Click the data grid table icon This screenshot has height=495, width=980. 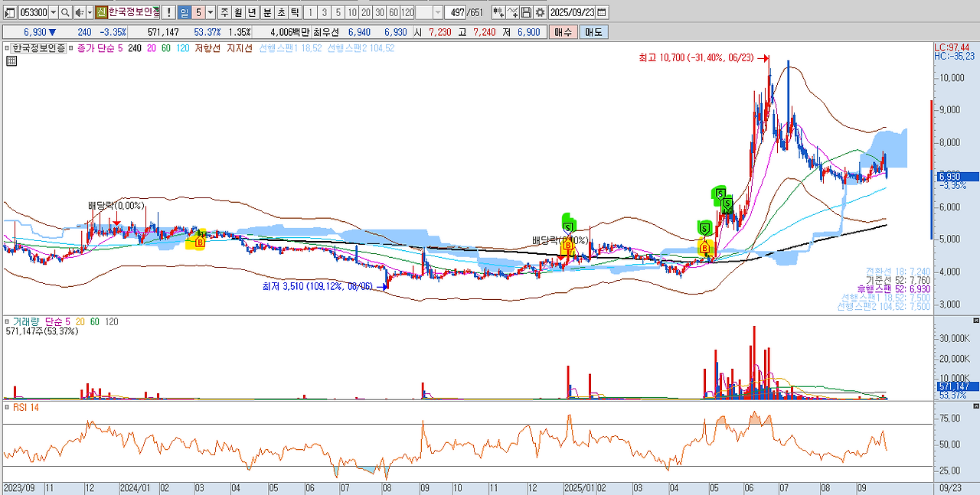click(11, 61)
